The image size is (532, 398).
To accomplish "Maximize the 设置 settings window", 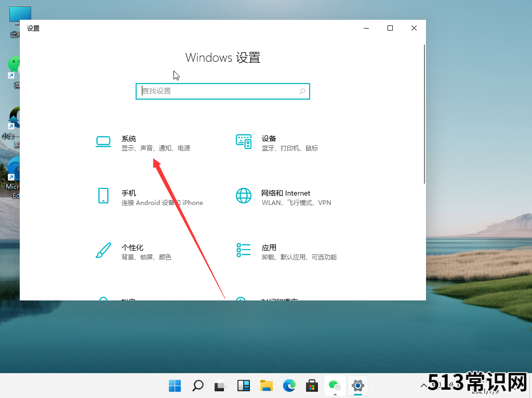I will [x=390, y=28].
